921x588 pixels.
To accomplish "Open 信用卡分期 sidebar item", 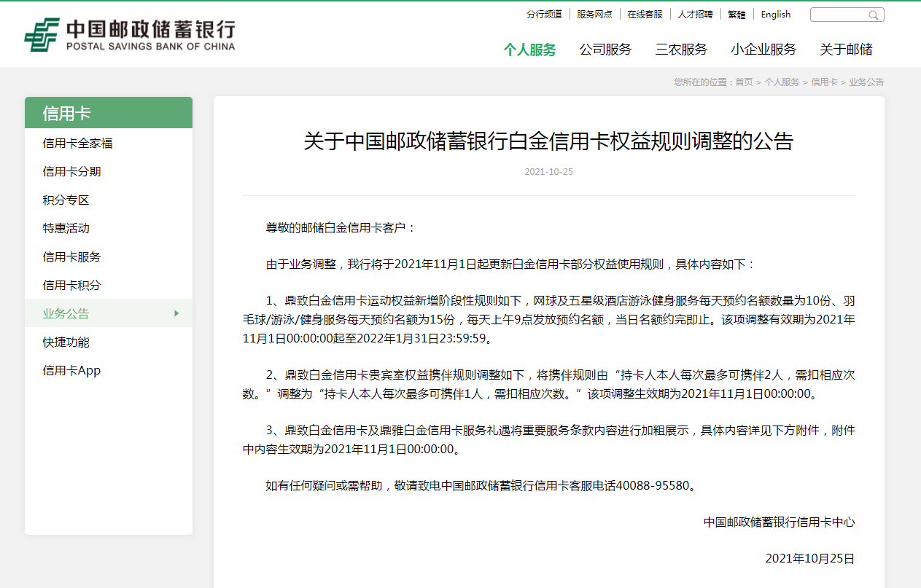I will 71,172.
